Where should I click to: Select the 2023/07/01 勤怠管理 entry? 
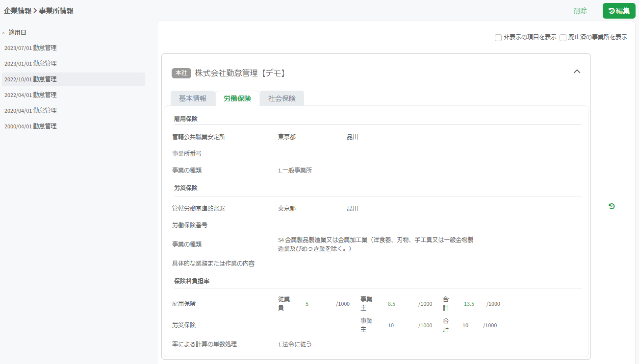click(73, 48)
